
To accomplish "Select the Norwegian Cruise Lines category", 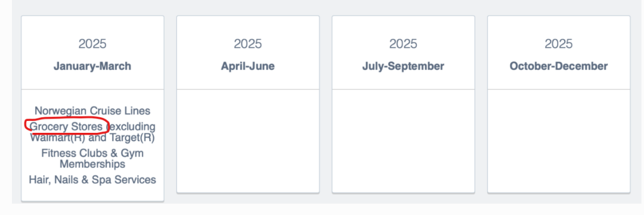I will coord(92,111).
